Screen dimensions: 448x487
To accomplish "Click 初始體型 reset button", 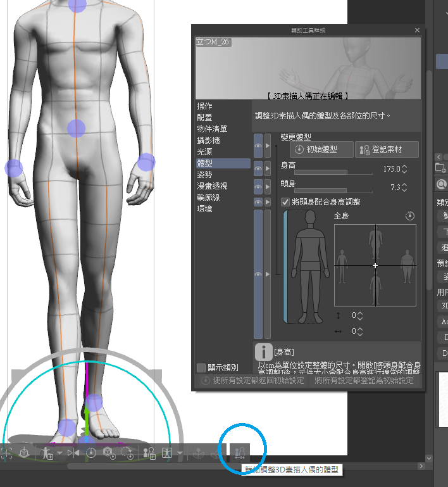I will 321,149.
